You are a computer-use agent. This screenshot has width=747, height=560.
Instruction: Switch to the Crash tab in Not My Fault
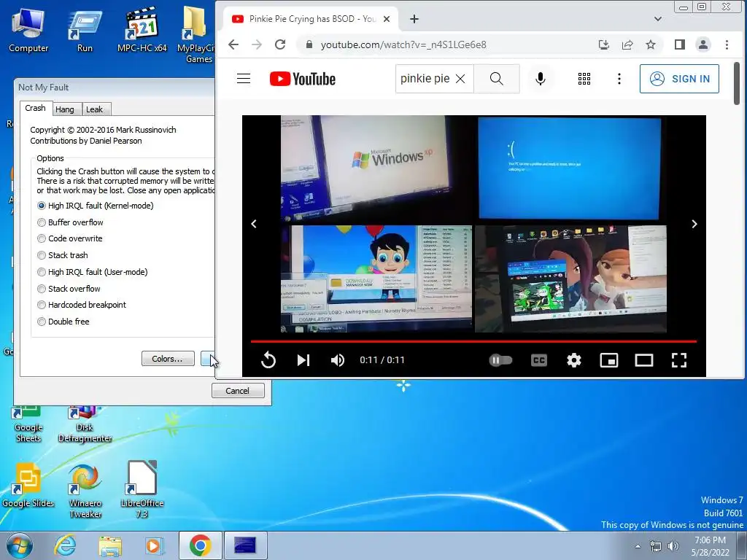tap(35, 108)
